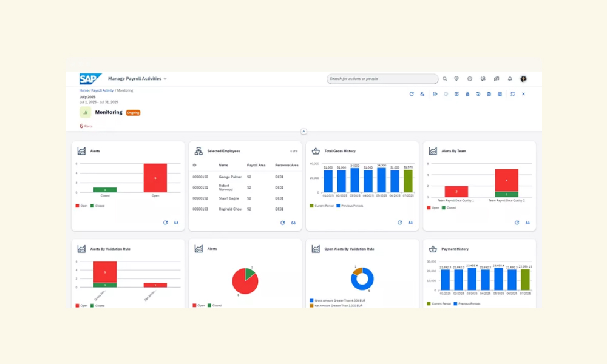Click the location pin icon in header
The width and height of the screenshot is (607, 364).
pyautogui.click(x=457, y=79)
